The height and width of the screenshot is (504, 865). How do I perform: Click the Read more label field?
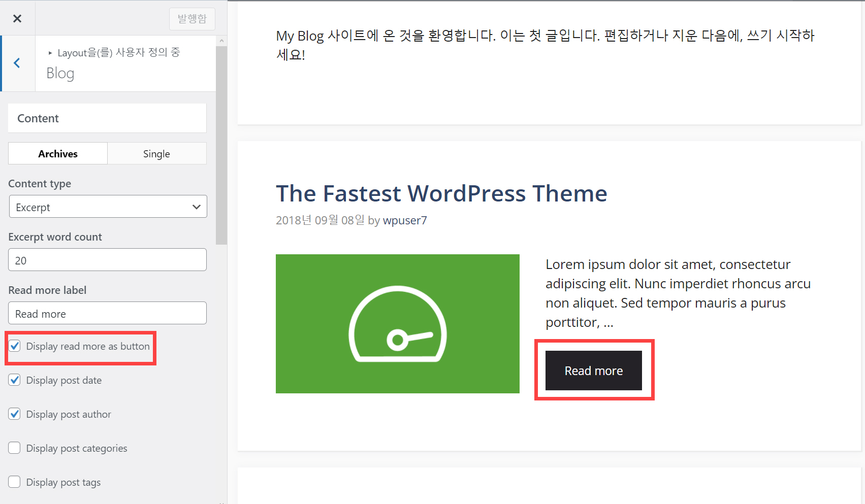107,313
